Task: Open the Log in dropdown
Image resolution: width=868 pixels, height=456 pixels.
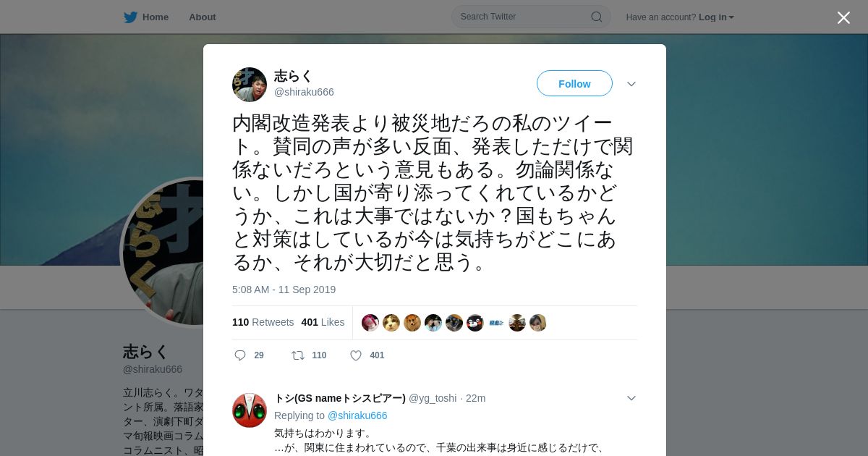Action: [x=716, y=17]
